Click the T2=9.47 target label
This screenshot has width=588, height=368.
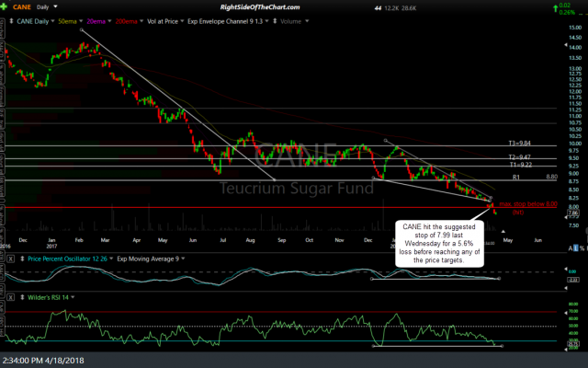[x=519, y=157]
